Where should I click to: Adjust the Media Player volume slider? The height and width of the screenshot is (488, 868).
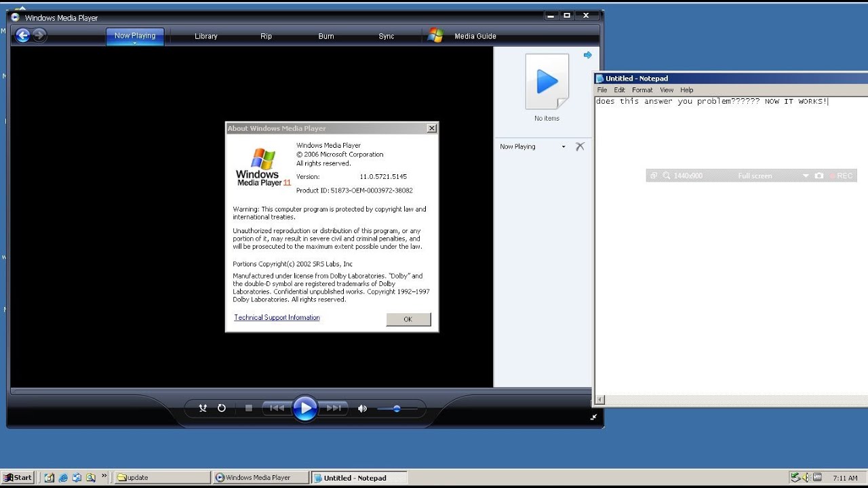coord(397,409)
